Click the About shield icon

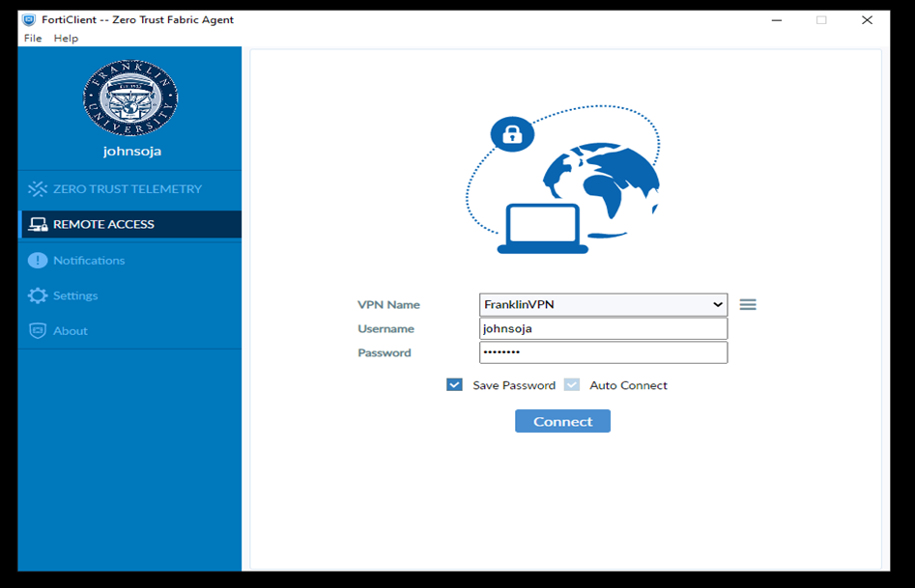38,331
